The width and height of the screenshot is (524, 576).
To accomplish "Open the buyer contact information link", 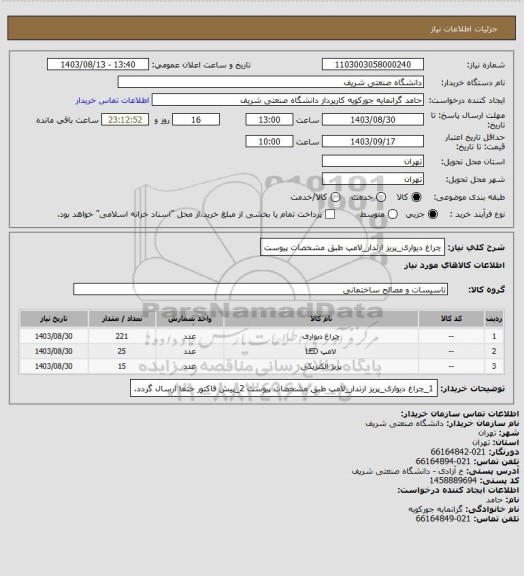I will click(x=112, y=100).
